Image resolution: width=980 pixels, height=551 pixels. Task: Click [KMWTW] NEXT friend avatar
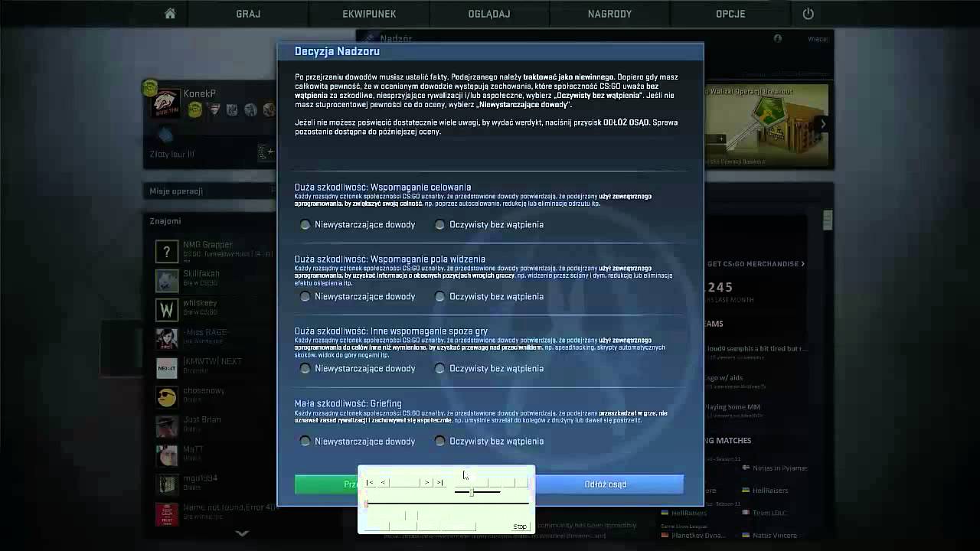pos(167,368)
